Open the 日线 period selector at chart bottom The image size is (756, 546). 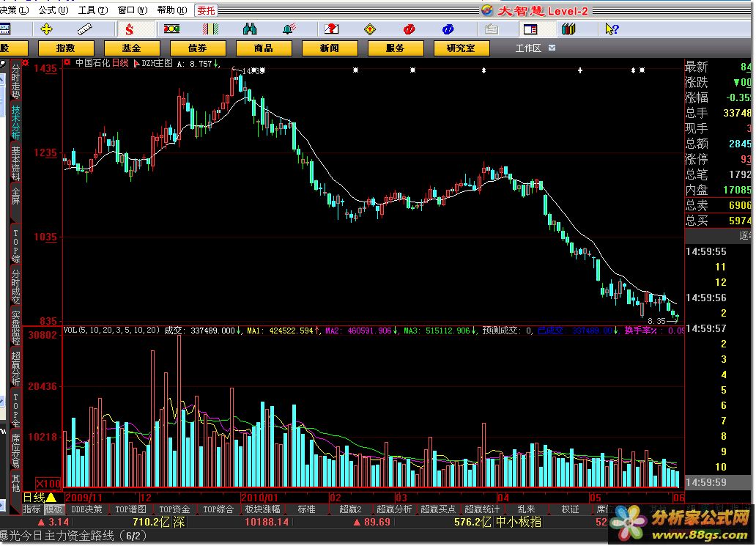coord(41,498)
